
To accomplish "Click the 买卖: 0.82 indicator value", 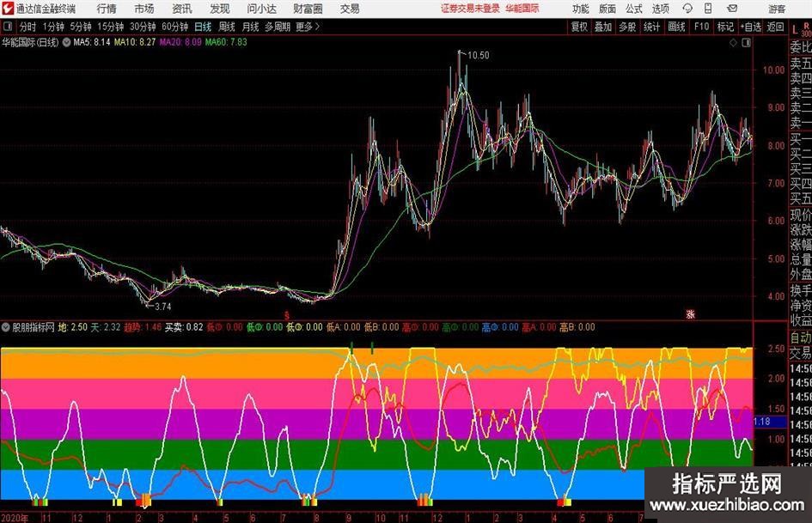I will click(184, 327).
